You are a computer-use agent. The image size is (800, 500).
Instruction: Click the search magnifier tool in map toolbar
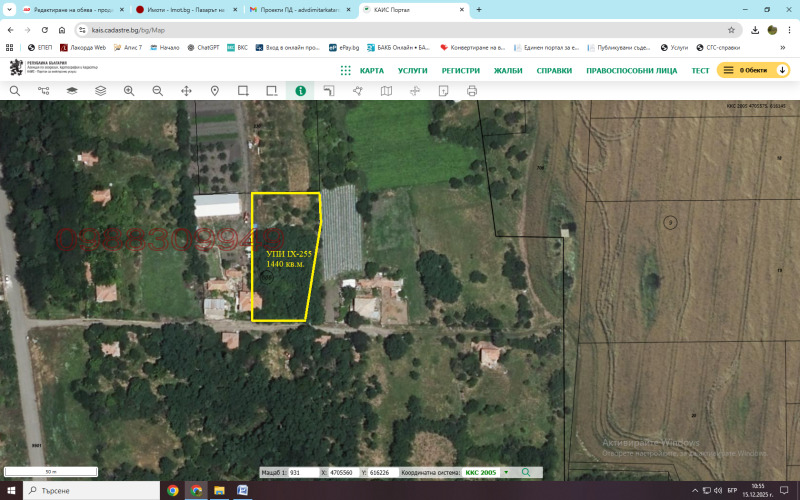click(x=14, y=90)
